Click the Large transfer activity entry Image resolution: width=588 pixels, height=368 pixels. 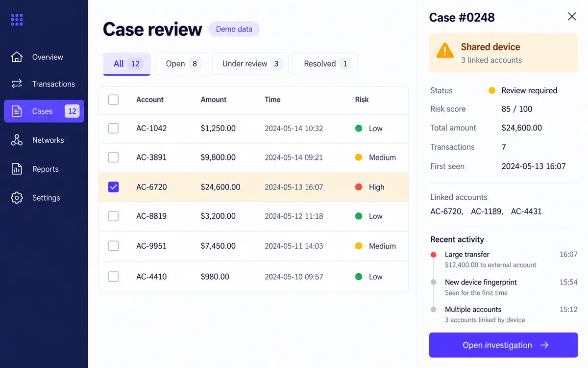504,260
